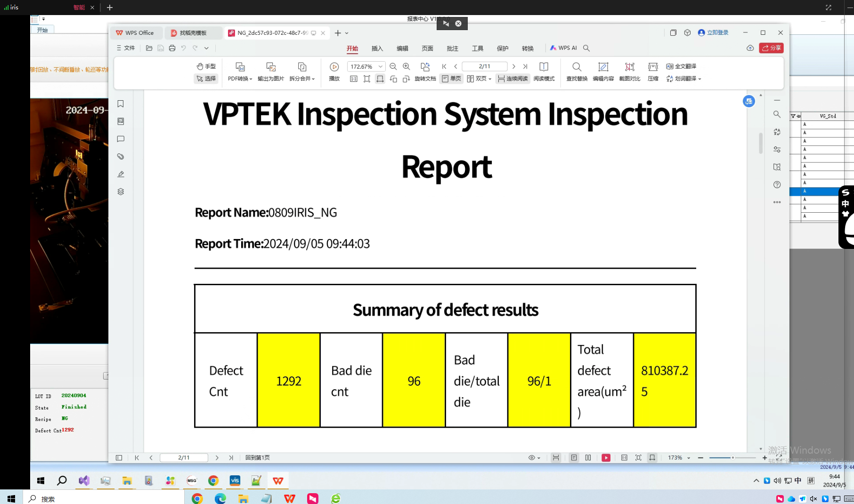Open the Insert ribbon tab
The image size is (854, 504).
[x=377, y=48]
